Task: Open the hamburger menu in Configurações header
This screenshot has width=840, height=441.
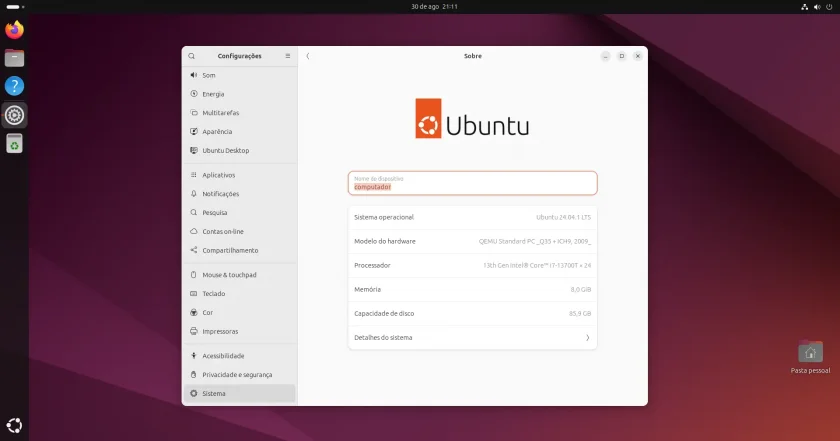Action: point(288,56)
